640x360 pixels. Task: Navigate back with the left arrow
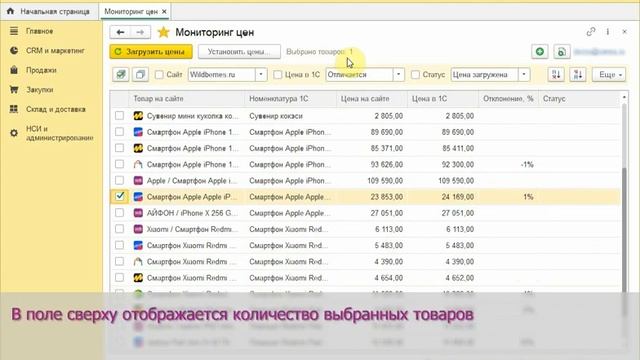[x=120, y=32]
